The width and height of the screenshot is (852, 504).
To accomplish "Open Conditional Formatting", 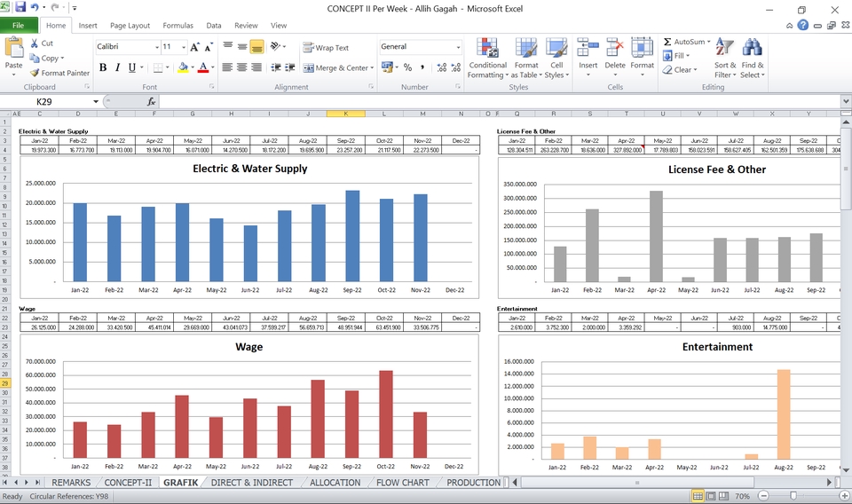I will tap(487, 58).
